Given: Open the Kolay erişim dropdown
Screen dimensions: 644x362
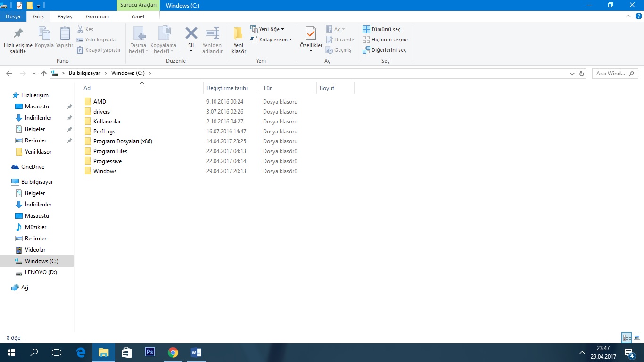Looking at the screenshot, I should point(272,40).
